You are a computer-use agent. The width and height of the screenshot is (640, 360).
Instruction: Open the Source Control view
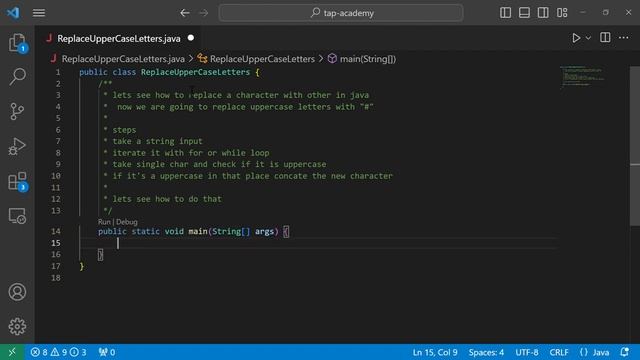click(x=17, y=111)
